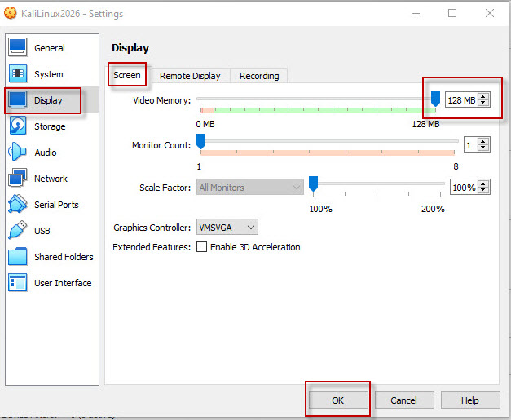Select the General label in sidebar

click(x=50, y=48)
